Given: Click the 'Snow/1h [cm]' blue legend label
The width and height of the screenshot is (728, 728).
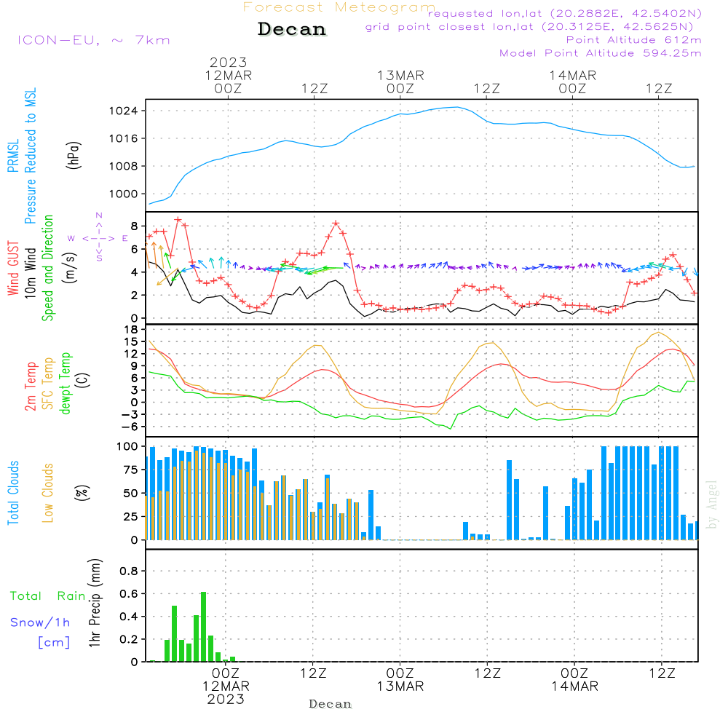Looking at the screenshot, I should point(40,632).
